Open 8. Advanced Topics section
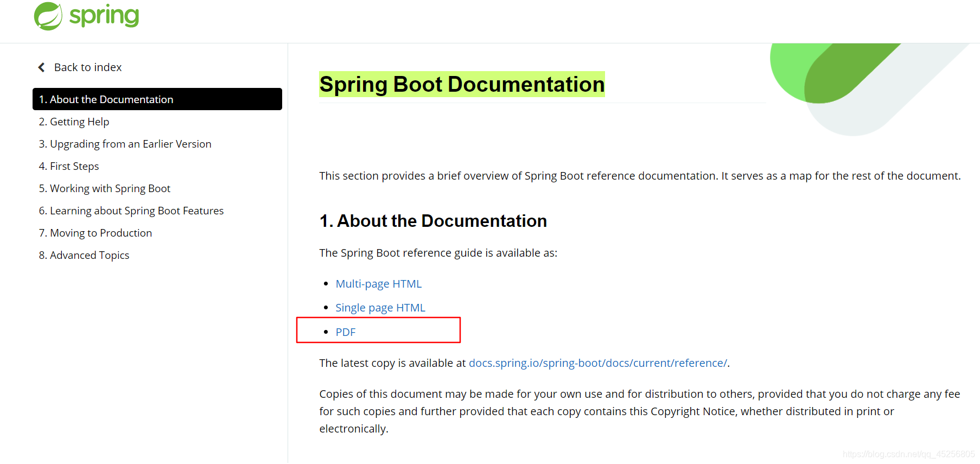Screen dimensions: 980x464 pyautogui.click(x=84, y=255)
